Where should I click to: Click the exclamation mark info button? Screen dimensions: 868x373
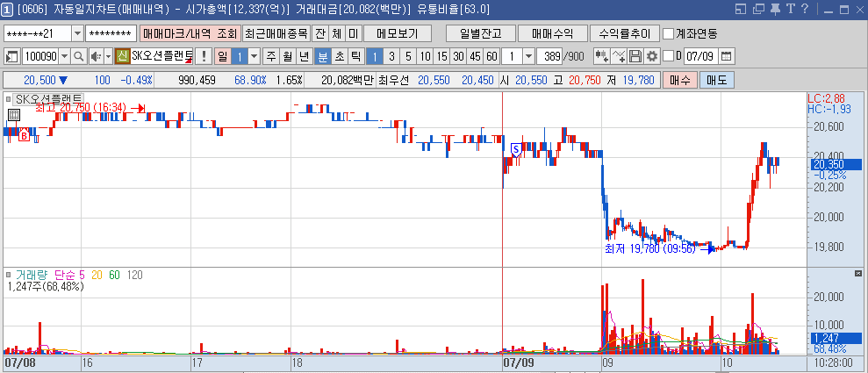point(204,56)
